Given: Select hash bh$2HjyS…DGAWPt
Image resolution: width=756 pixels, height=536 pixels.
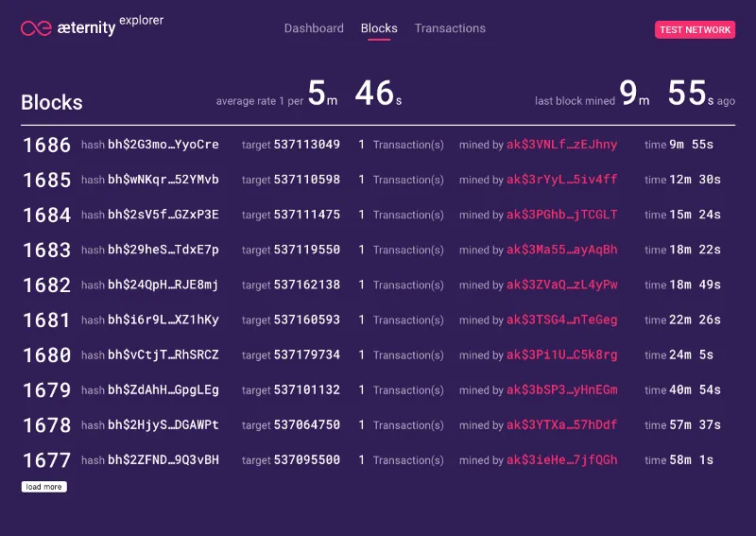Looking at the screenshot, I should 163,424.
